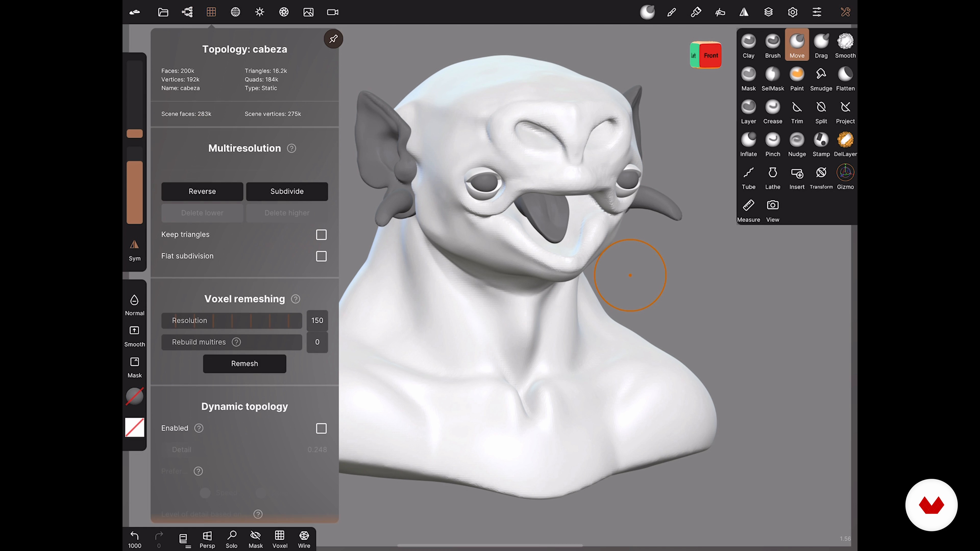Enable Dynamic topology checkbox
The height and width of the screenshot is (551, 980).
coord(321,429)
